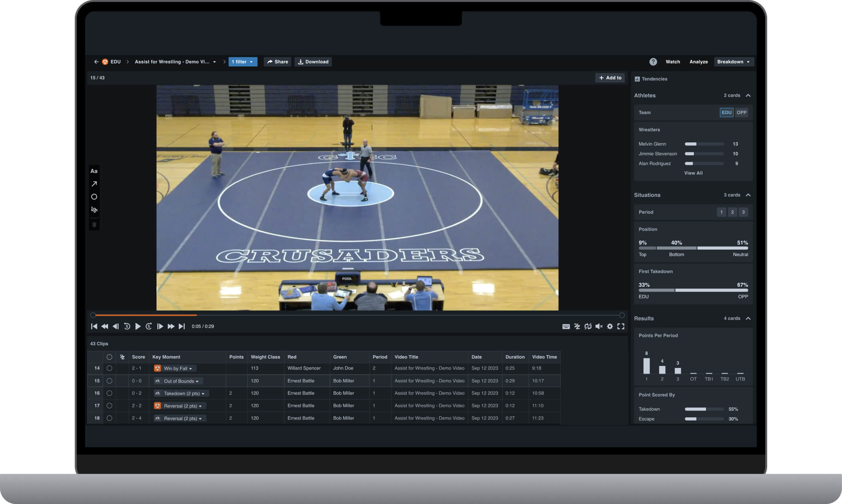Enter fullscreen video mode
Image resolution: width=842 pixels, height=504 pixels.
[x=621, y=326]
